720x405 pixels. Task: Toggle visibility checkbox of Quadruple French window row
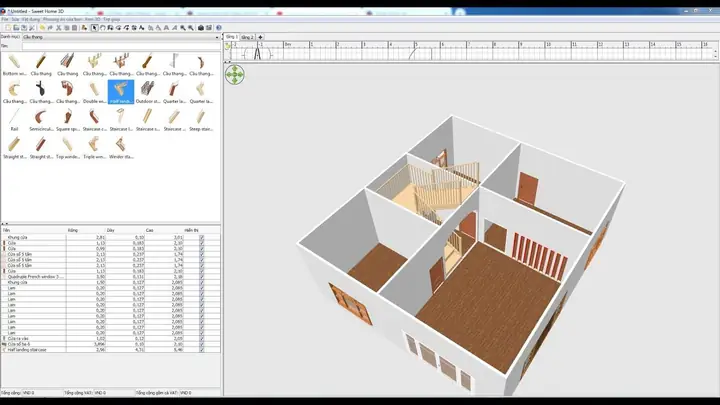pyautogui.click(x=202, y=276)
